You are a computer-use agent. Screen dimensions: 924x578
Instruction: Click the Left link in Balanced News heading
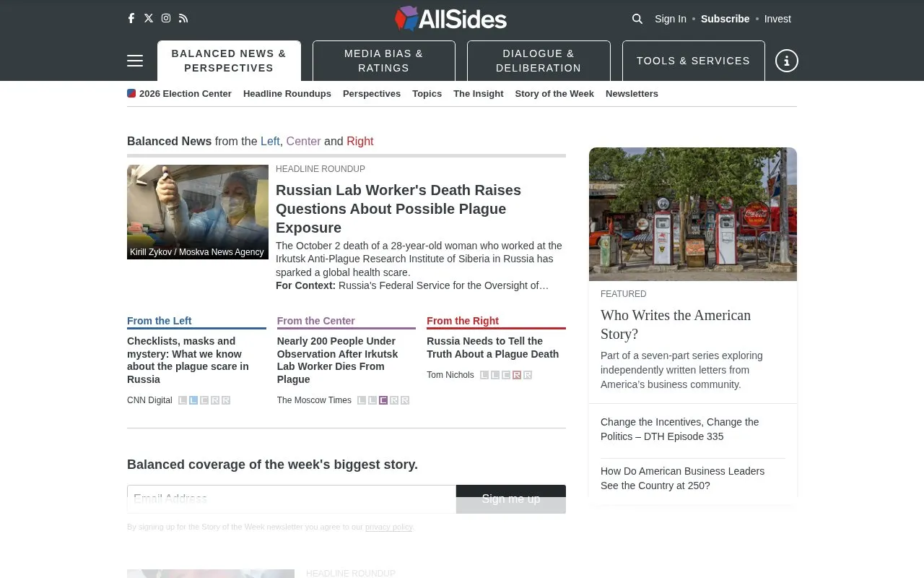[270, 142]
